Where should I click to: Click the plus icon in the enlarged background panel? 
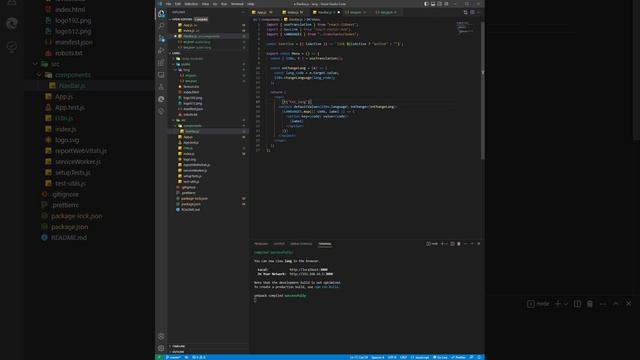pyautogui.click(x=558, y=304)
